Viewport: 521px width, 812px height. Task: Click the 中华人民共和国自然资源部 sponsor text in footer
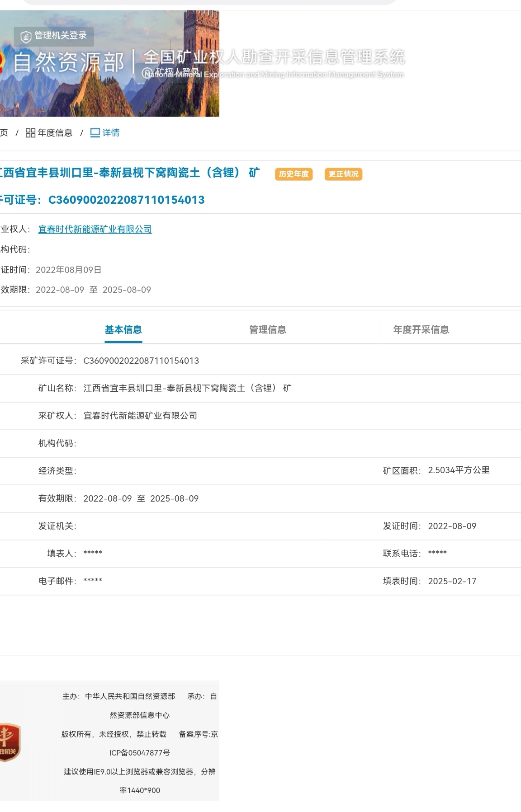(x=130, y=696)
